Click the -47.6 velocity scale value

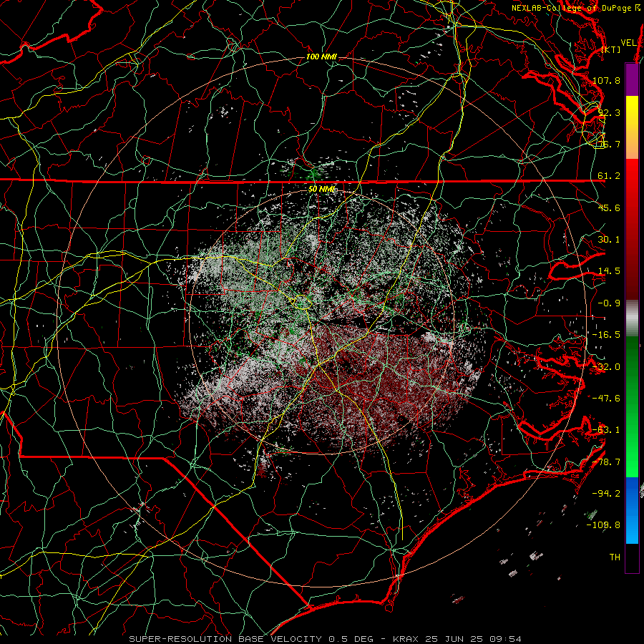tap(606, 399)
